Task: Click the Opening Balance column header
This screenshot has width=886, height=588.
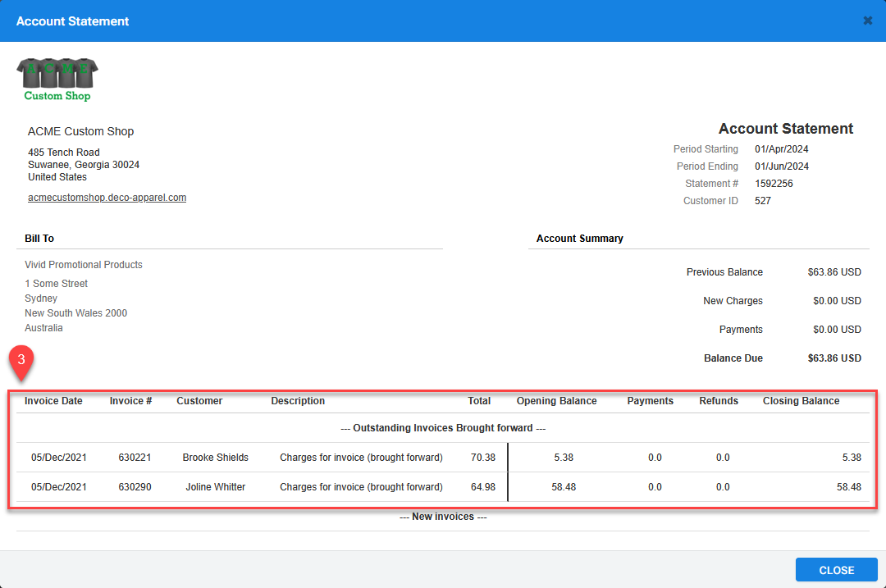Action: click(x=556, y=401)
